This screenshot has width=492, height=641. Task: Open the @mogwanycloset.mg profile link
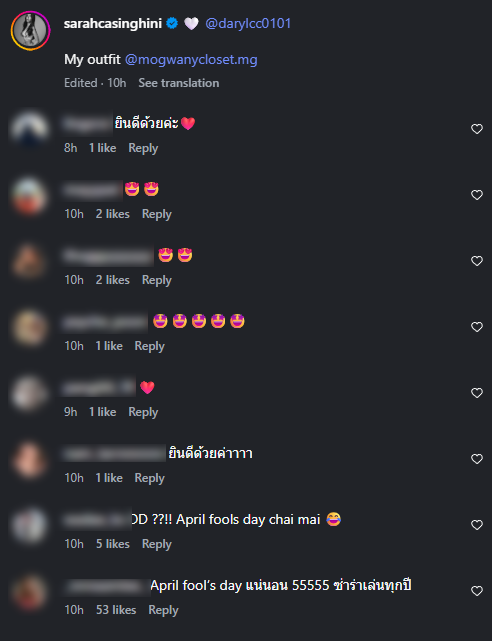[191, 60]
